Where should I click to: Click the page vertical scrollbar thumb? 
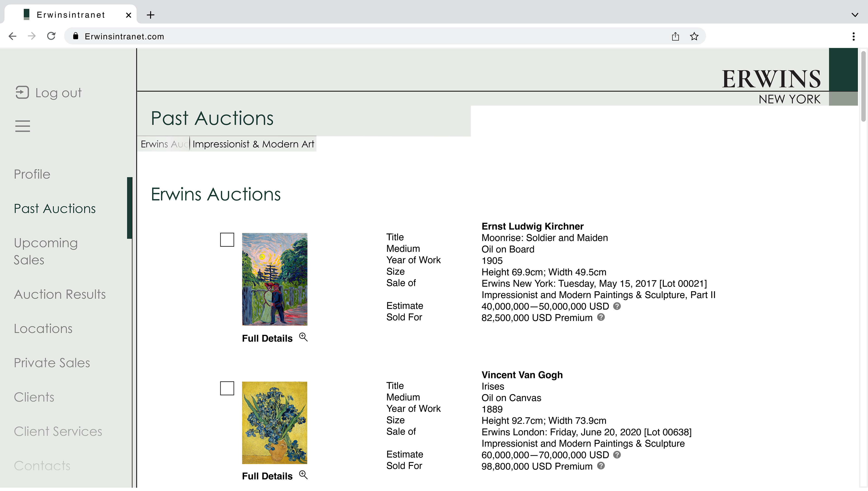(x=863, y=86)
